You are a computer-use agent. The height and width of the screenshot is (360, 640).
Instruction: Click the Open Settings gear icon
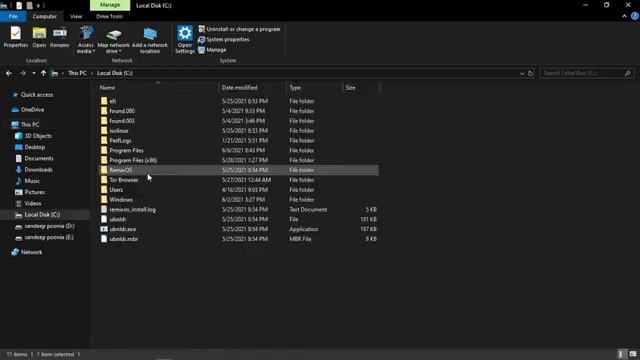[185, 40]
